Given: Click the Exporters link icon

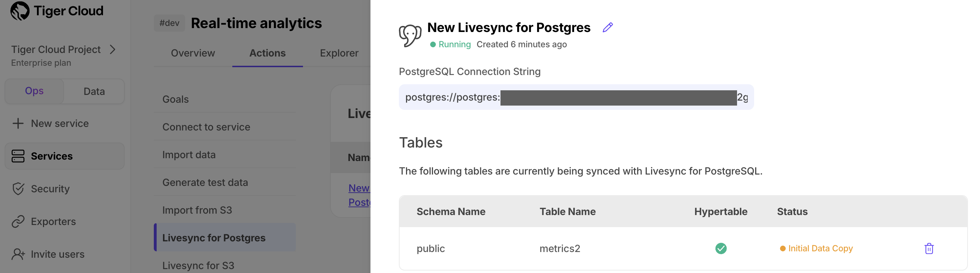Looking at the screenshot, I should tap(18, 221).
